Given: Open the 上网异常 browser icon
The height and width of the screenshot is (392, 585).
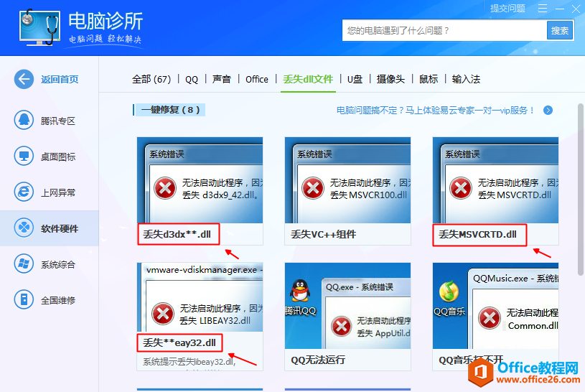Looking at the screenshot, I should point(24,192).
